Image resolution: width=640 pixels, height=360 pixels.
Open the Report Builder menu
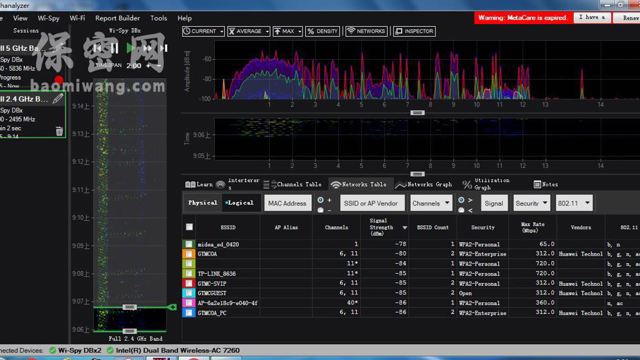click(x=118, y=18)
